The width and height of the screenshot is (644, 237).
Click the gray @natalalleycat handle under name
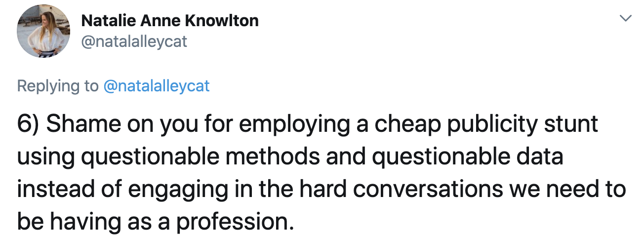coord(134,41)
